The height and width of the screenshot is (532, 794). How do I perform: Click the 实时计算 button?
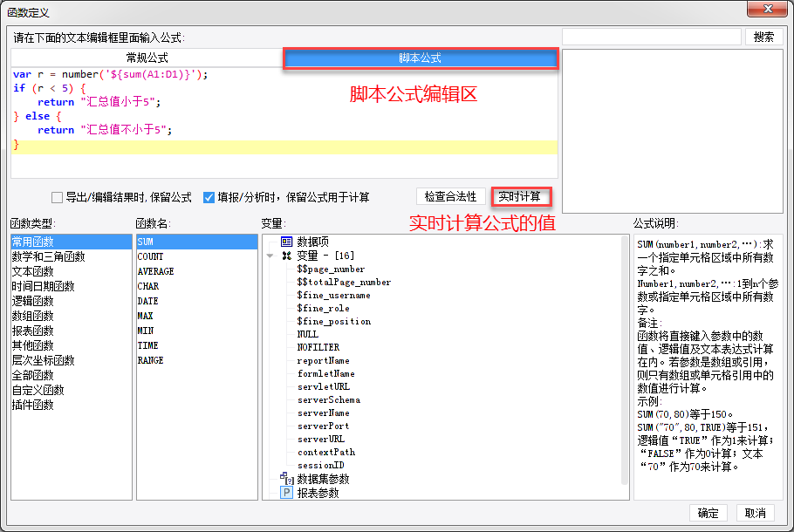(520, 196)
